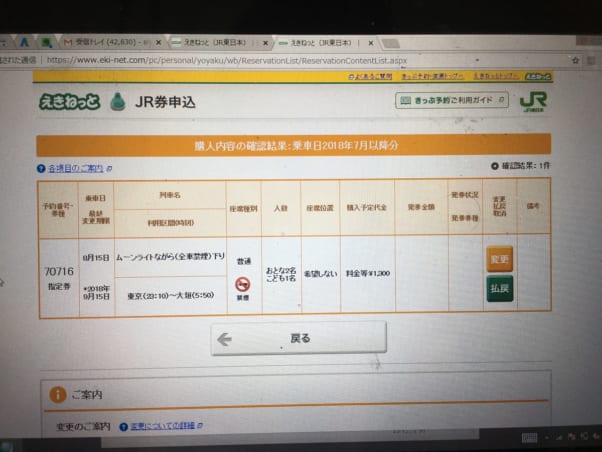This screenshot has height=452, width=602.
Task: Click the 希望しない seat position cell
Action: tap(321, 274)
